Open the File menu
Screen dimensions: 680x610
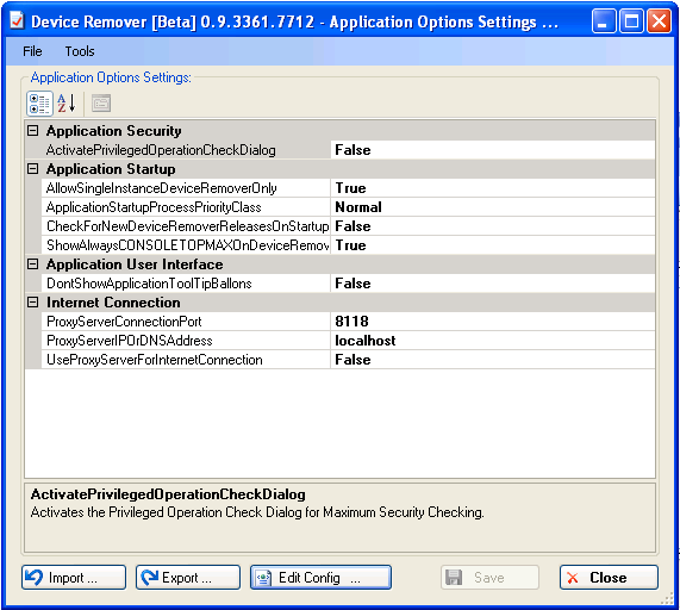pos(32,51)
